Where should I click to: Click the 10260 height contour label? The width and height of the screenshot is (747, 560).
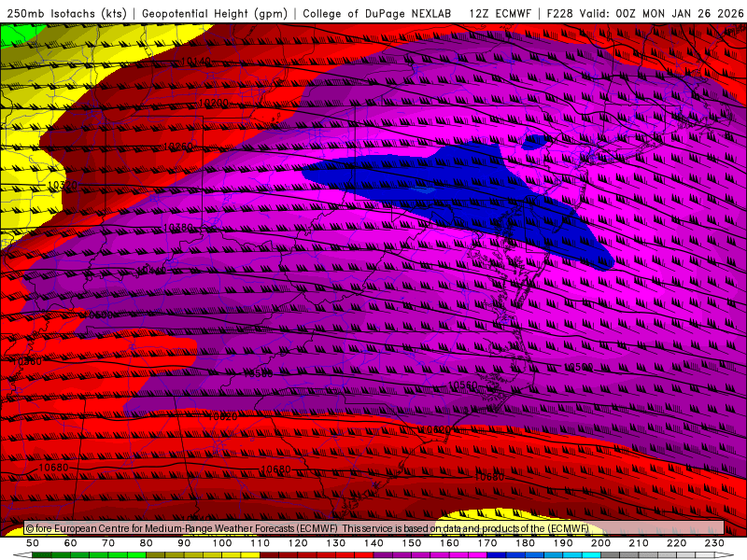(x=178, y=147)
